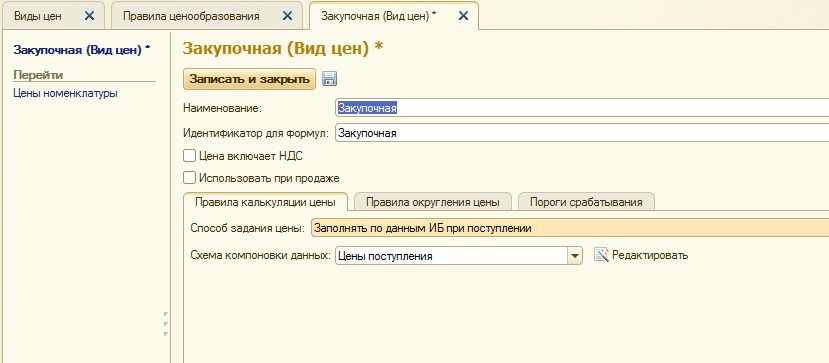The width and height of the screenshot is (829, 363).
Task: Open Пороги срабатывания tab
Action: coord(586,202)
